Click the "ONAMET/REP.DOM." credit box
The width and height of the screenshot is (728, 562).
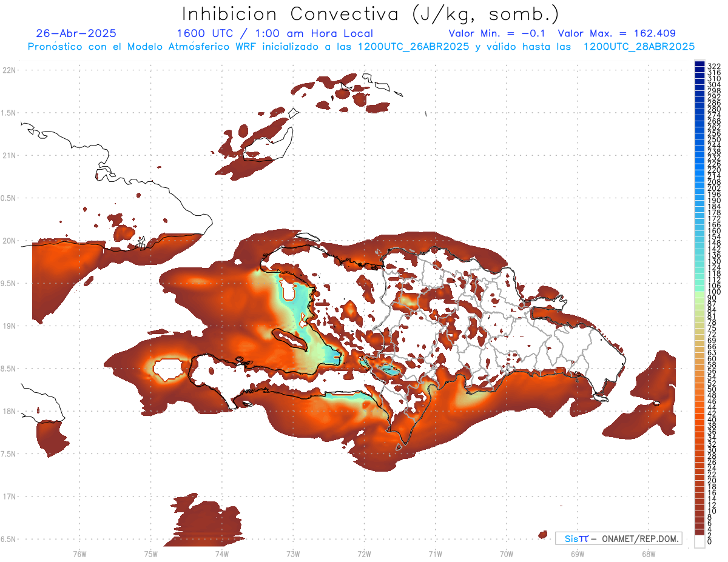[x=618, y=538]
